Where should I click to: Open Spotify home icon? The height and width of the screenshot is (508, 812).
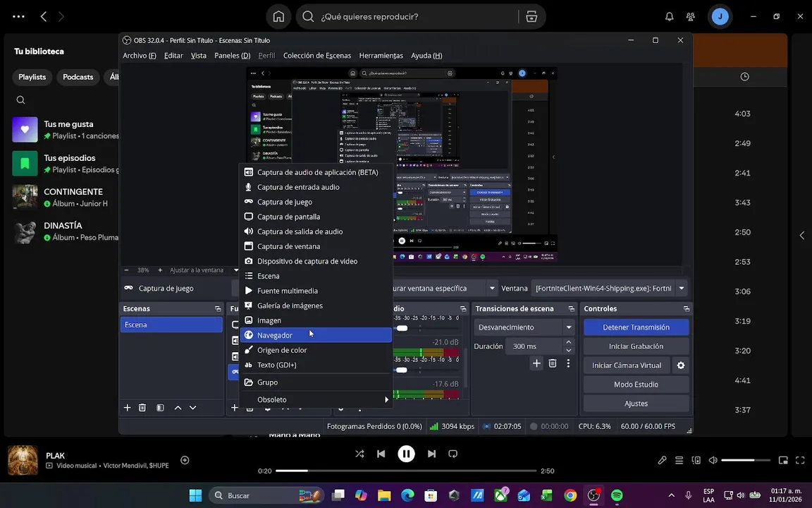278,17
